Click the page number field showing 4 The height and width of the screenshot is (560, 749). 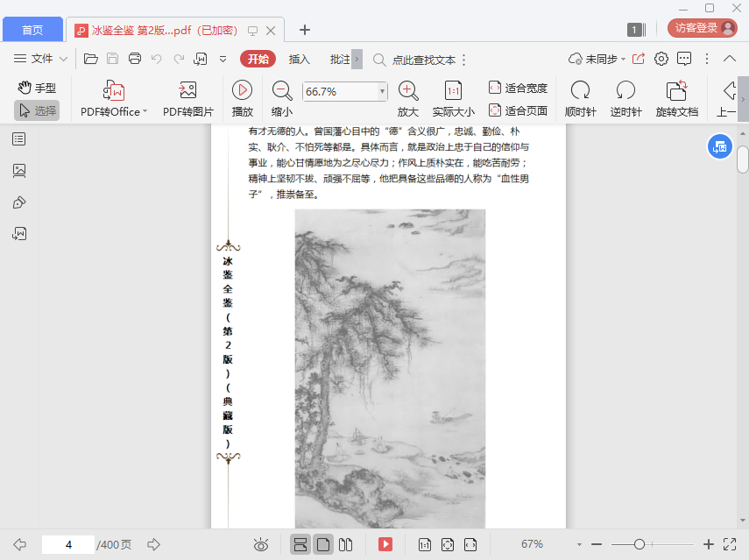68,544
